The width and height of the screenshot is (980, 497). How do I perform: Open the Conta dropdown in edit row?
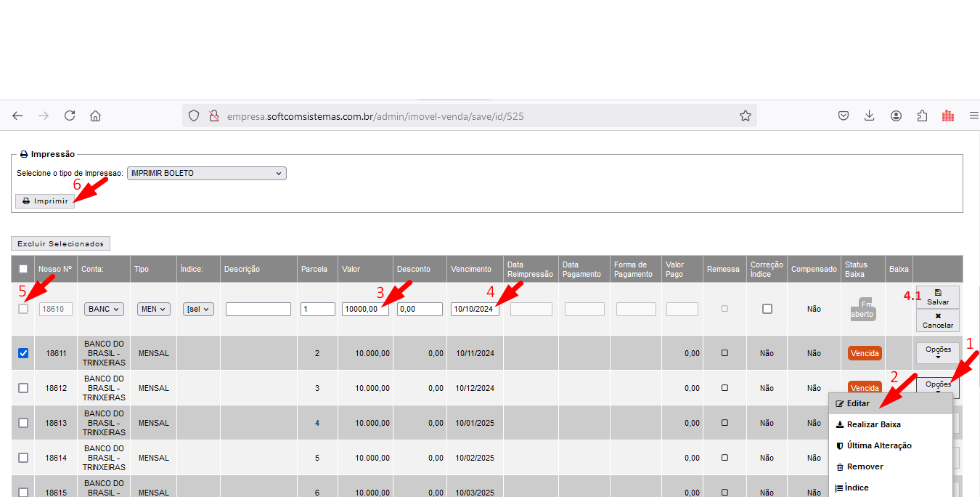click(x=105, y=309)
